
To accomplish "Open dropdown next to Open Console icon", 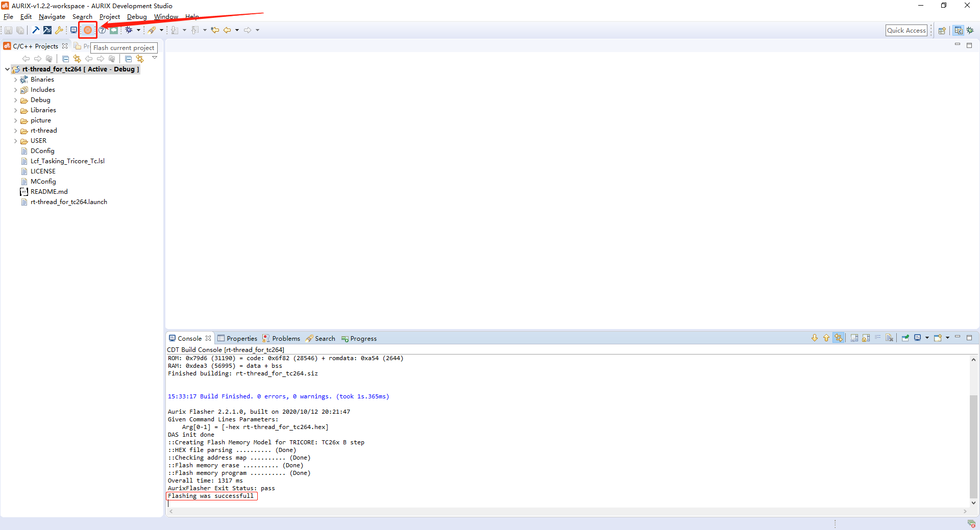I will tap(947, 338).
